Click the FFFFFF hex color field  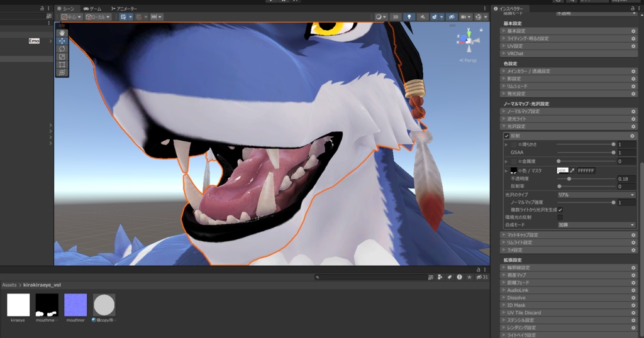coord(586,171)
